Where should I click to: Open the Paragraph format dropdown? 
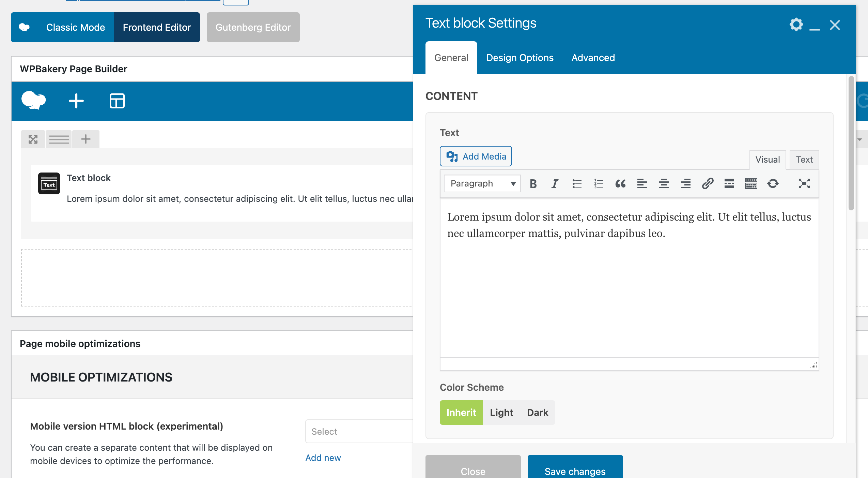click(x=482, y=184)
